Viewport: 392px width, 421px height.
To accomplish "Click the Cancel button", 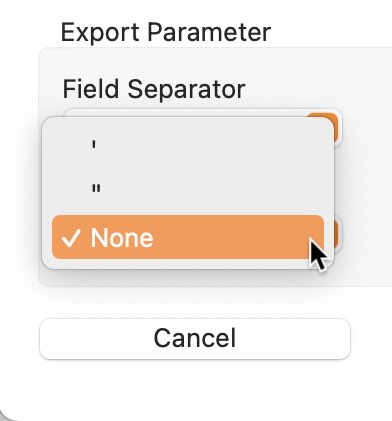I will [195, 339].
